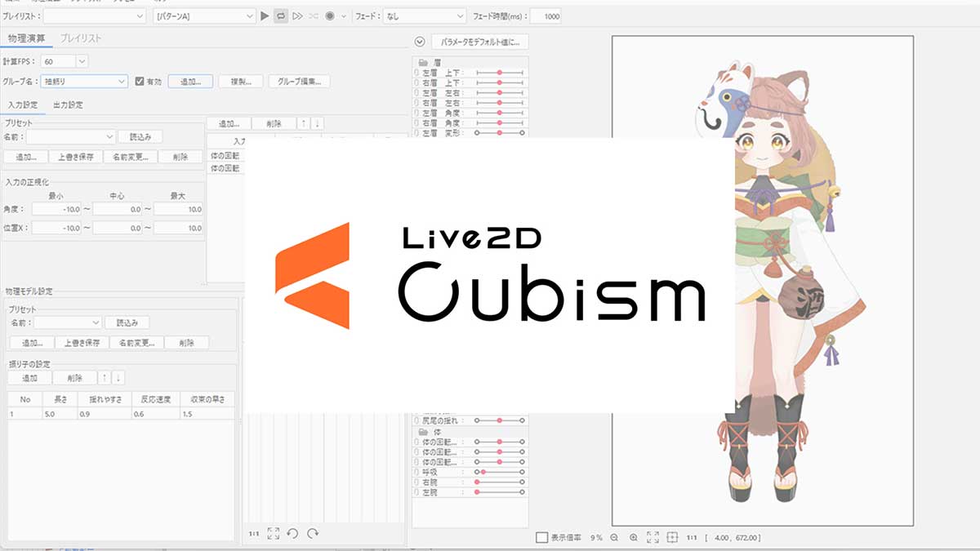Viewport: 980px width, 551px height.
Task: Toggle the 表示倍率 checkbox
Action: coord(541,537)
